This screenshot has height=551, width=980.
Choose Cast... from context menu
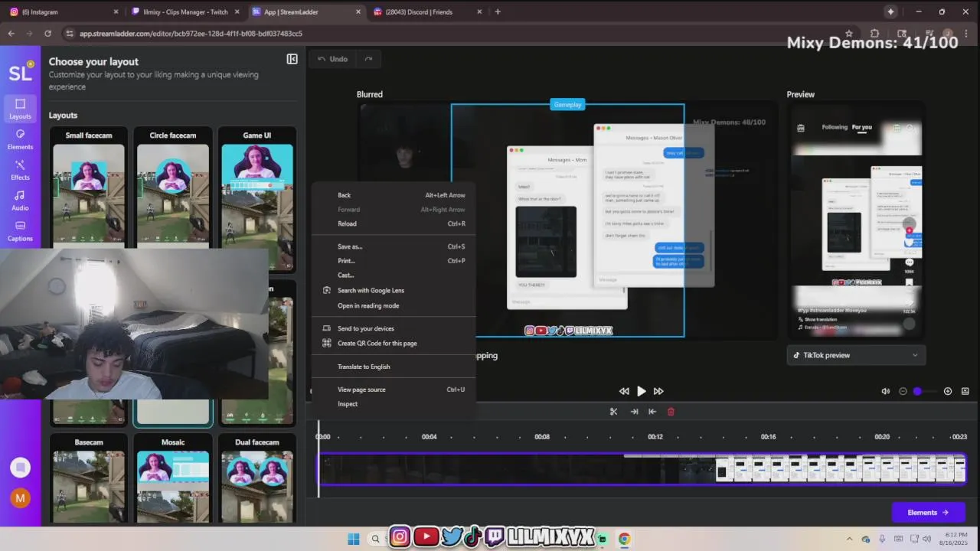(394, 275)
